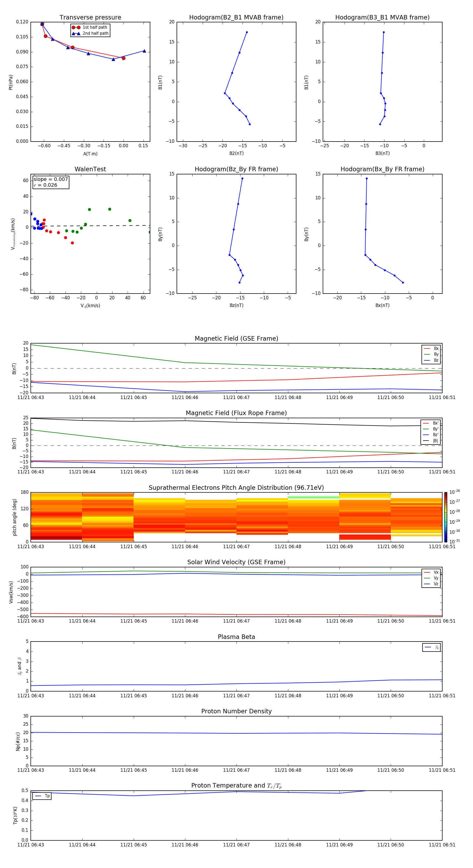473x868 pixels.
Task: Click the Bx' legend entry in Flux Rope panel
Action: pos(431,423)
